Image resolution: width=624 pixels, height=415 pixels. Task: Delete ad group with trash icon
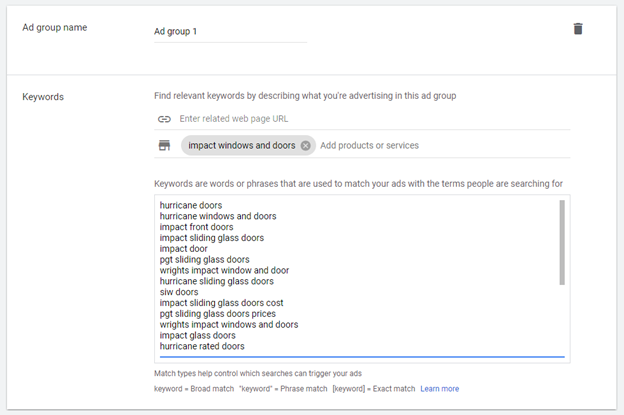[x=578, y=29]
